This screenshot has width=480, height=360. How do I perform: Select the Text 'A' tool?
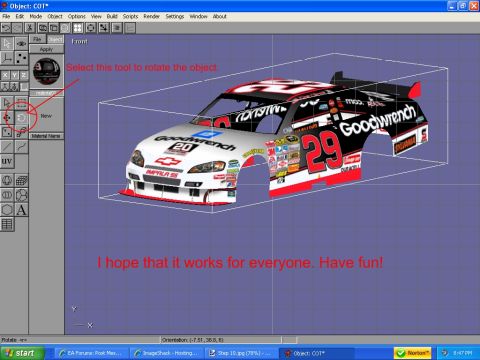pyautogui.click(x=21, y=210)
